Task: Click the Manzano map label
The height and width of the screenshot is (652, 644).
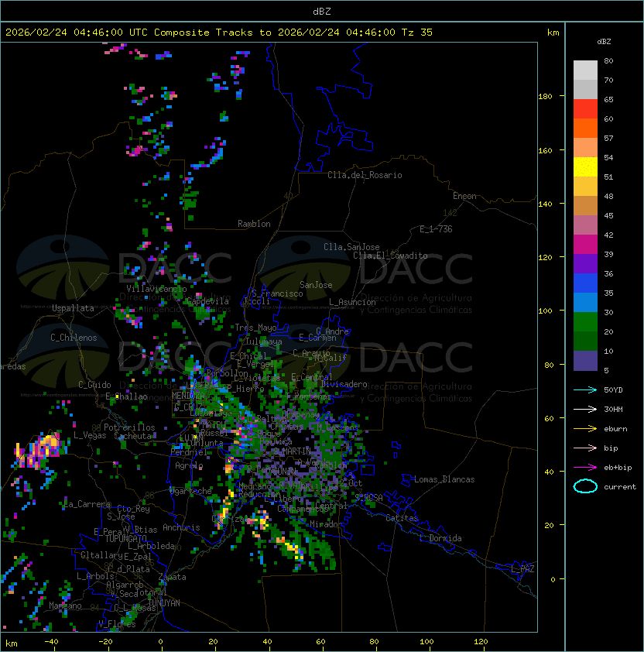Action: coord(65,606)
